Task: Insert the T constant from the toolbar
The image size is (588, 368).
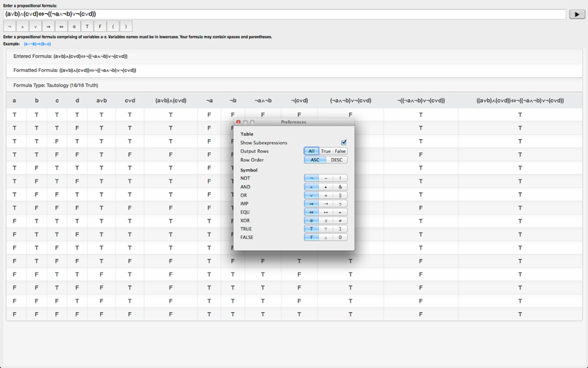Action: (87, 26)
